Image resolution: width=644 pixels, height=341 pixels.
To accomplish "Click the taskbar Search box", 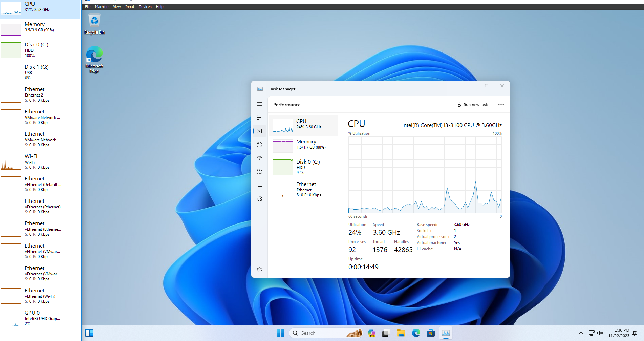I will coord(318,333).
